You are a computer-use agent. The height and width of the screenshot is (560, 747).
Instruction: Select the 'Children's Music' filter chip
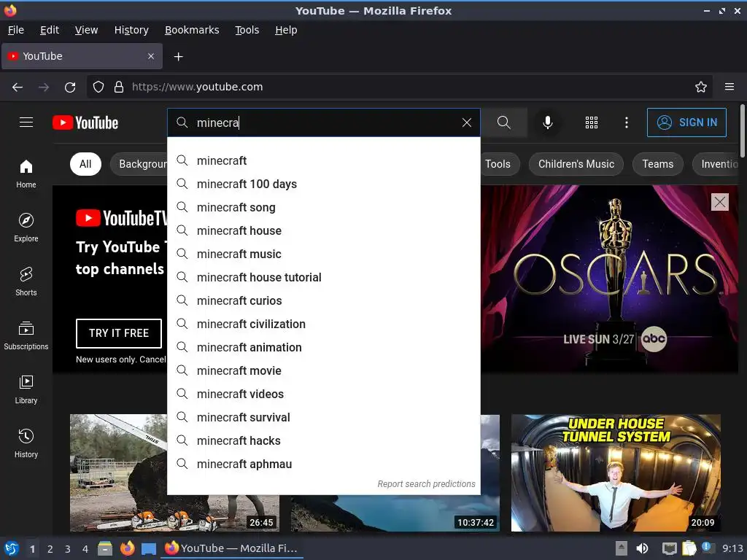click(576, 164)
